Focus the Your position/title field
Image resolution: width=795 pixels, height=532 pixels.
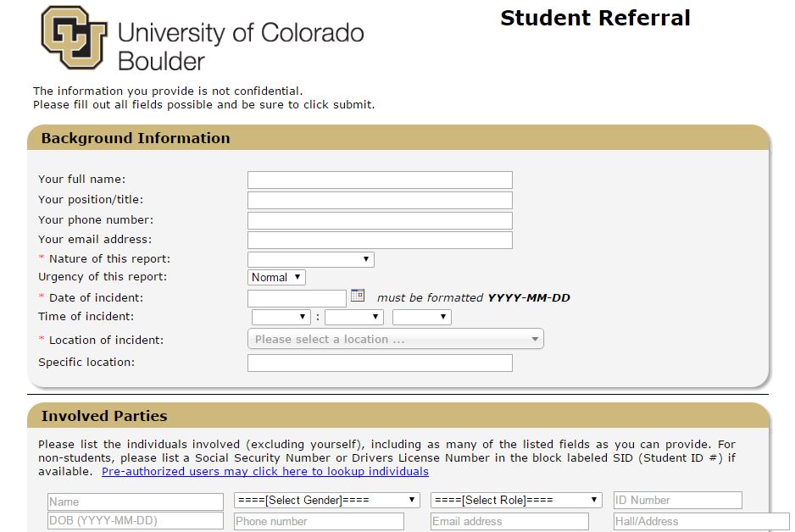[380, 200]
